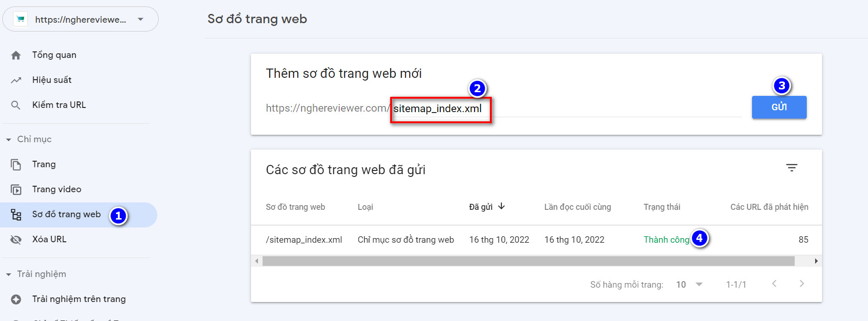The height and width of the screenshot is (321, 868).
Task: Collapse the Chỉ mục section
Action: coord(8,139)
